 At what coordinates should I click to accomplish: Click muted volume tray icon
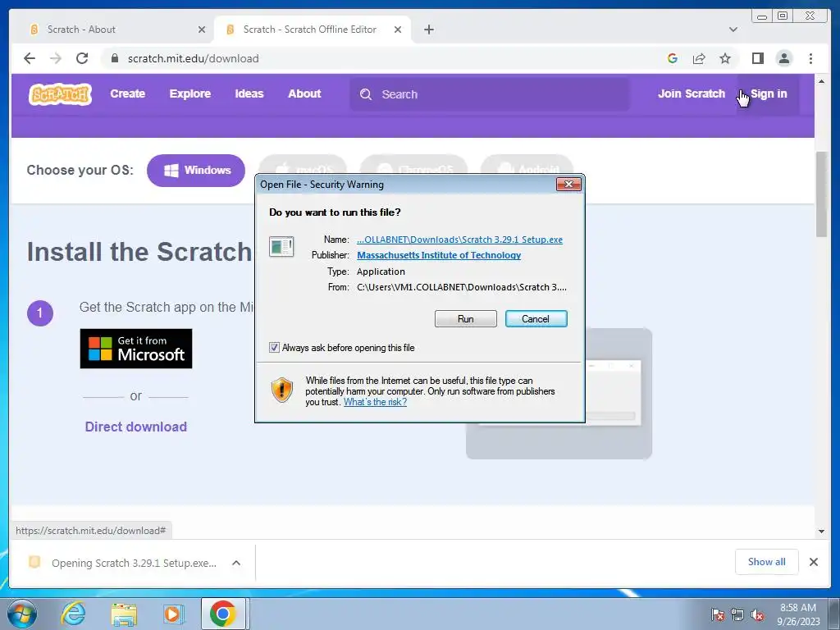point(757,614)
